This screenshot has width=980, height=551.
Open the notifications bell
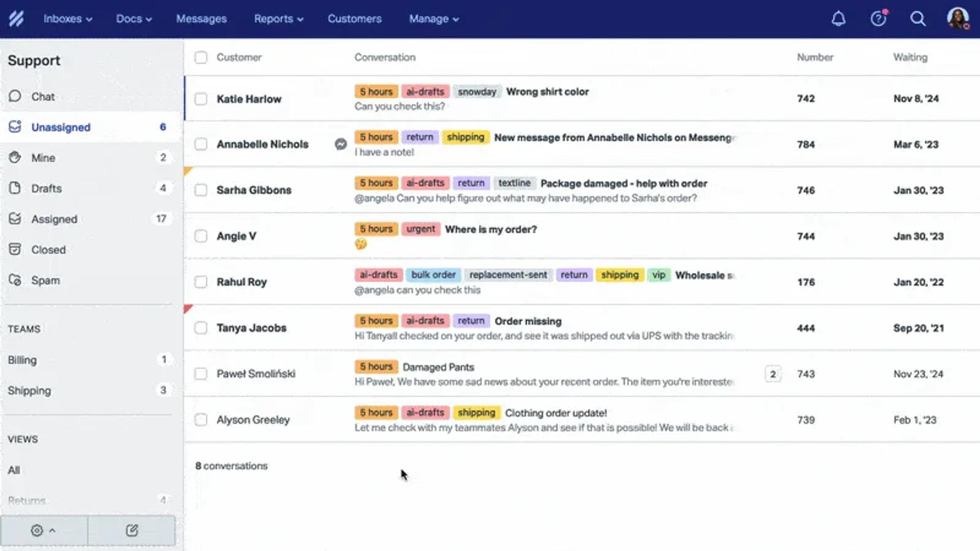[838, 19]
